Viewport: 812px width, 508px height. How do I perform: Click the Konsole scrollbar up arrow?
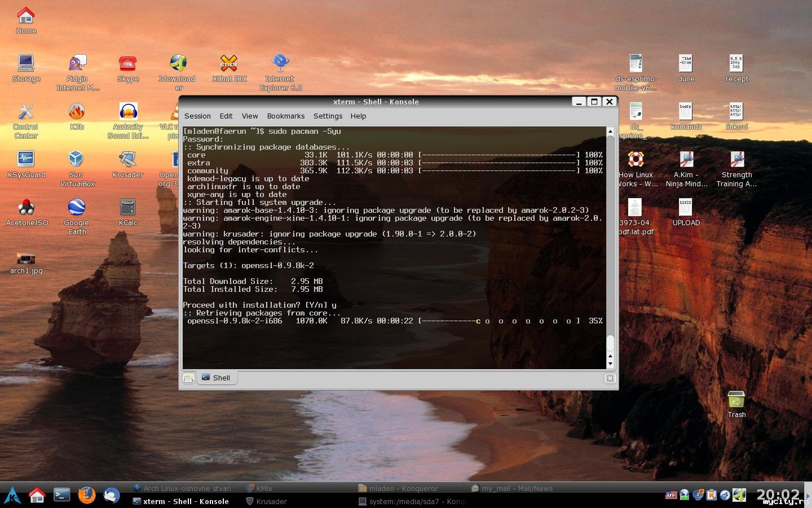pyautogui.click(x=610, y=132)
